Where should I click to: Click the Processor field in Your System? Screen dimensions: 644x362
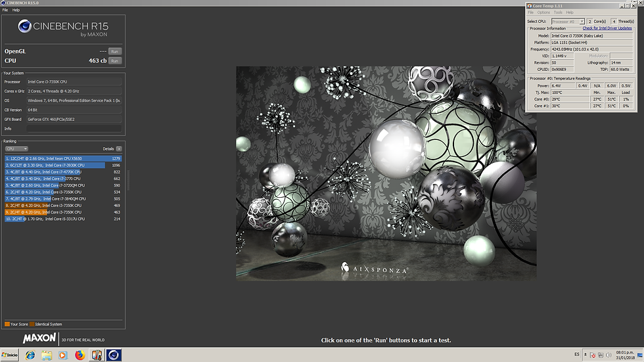click(74, 81)
